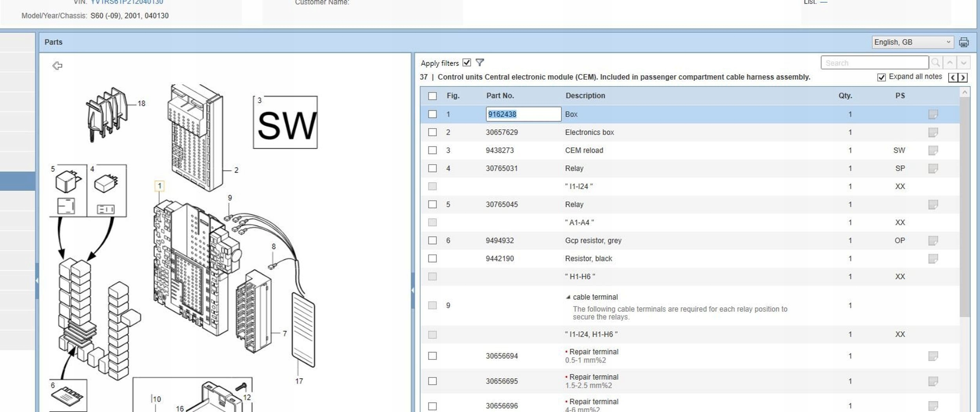
Task: Open the note icon for part 9162438
Action: [x=933, y=114]
